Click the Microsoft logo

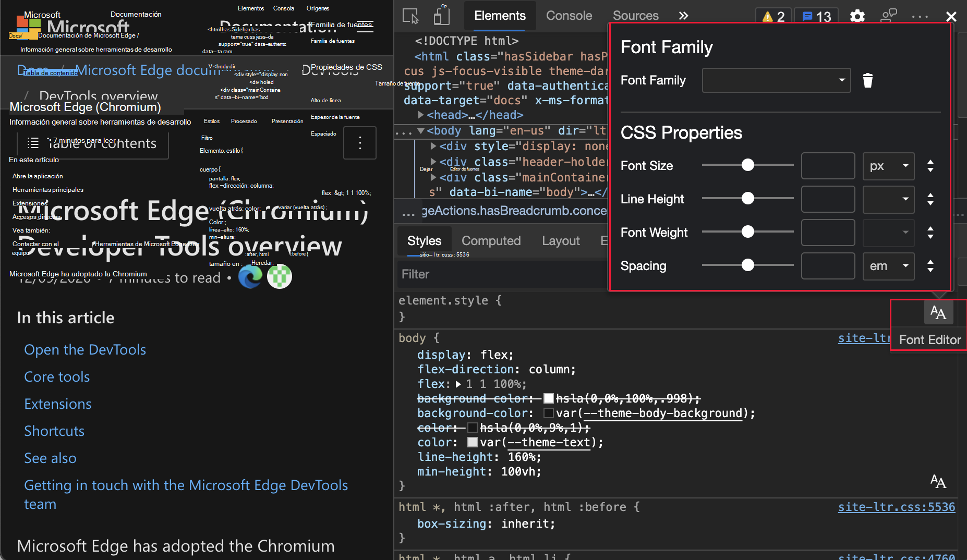pos(28,27)
